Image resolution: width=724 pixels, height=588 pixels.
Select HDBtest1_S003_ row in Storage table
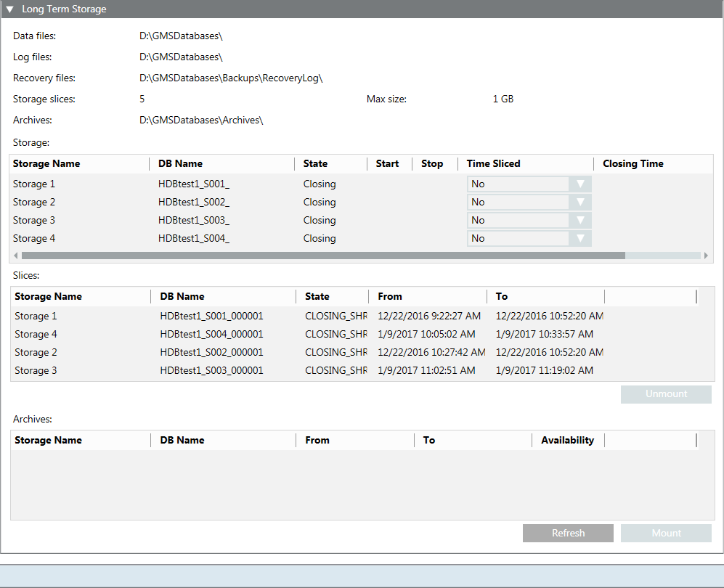tap(194, 221)
